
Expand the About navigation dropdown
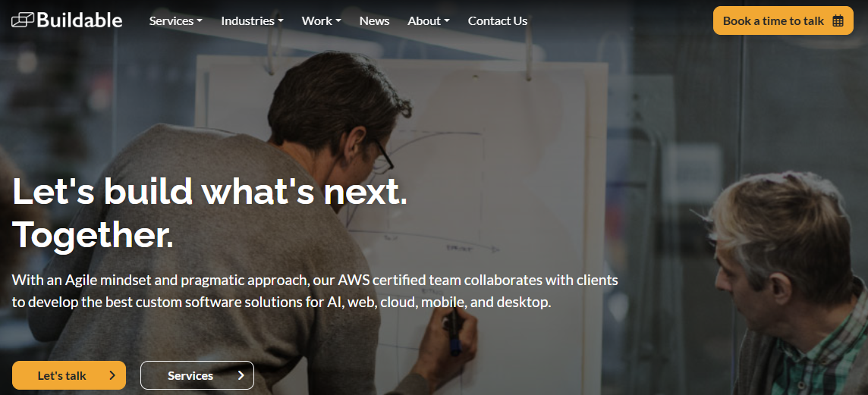pos(429,21)
